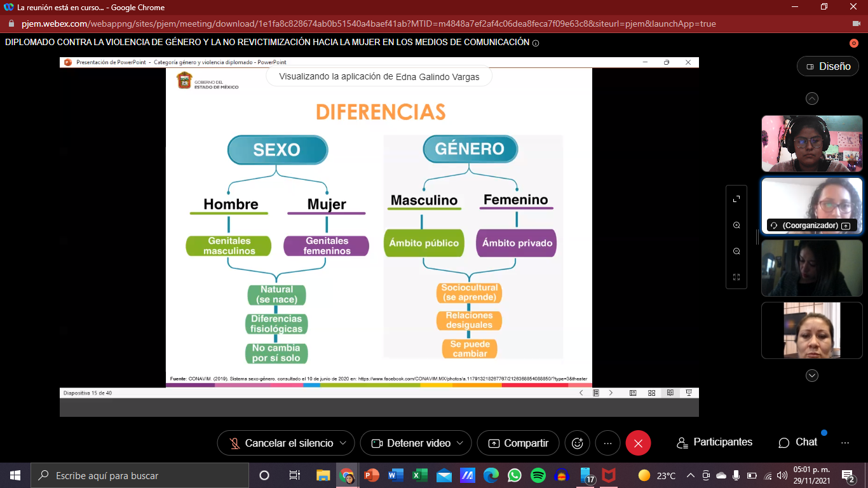
Task: Open the Diseño layout menu
Action: (828, 66)
